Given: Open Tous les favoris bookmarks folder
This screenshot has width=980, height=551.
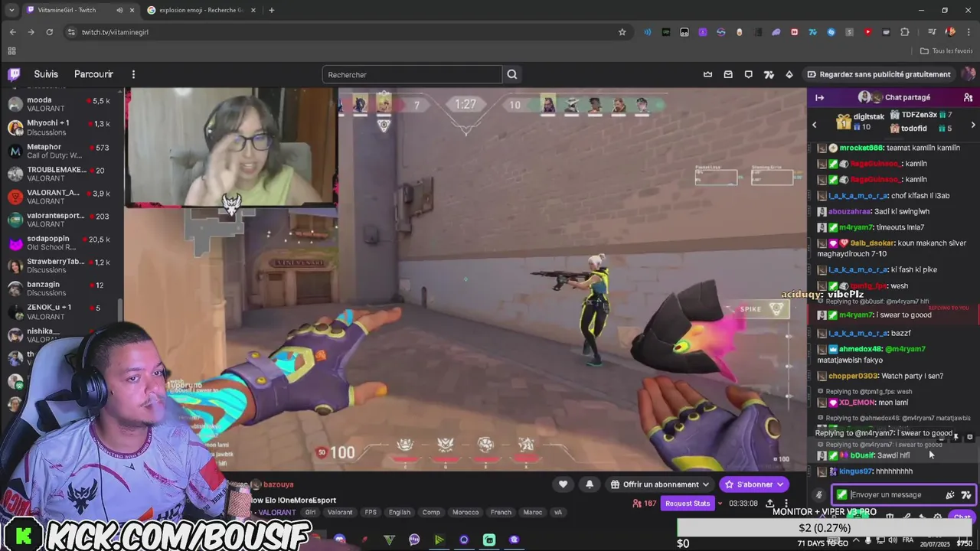Looking at the screenshot, I should tap(946, 51).
